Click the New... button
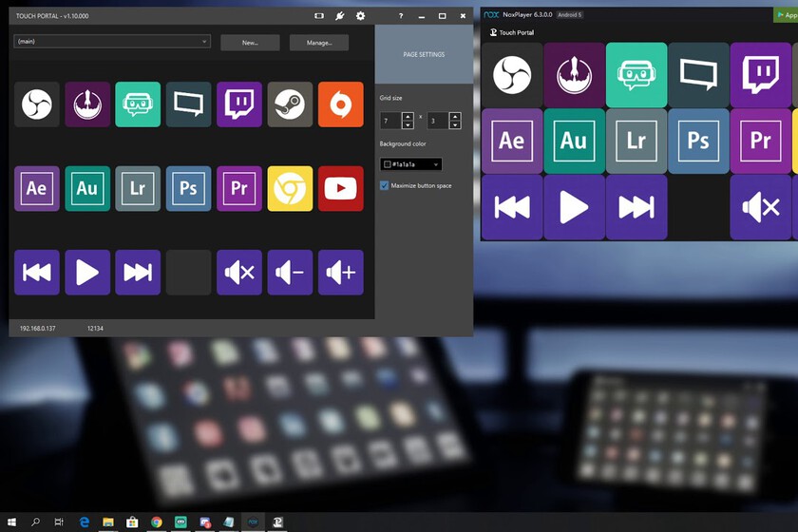Image resolution: width=798 pixels, height=532 pixels. click(250, 43)
